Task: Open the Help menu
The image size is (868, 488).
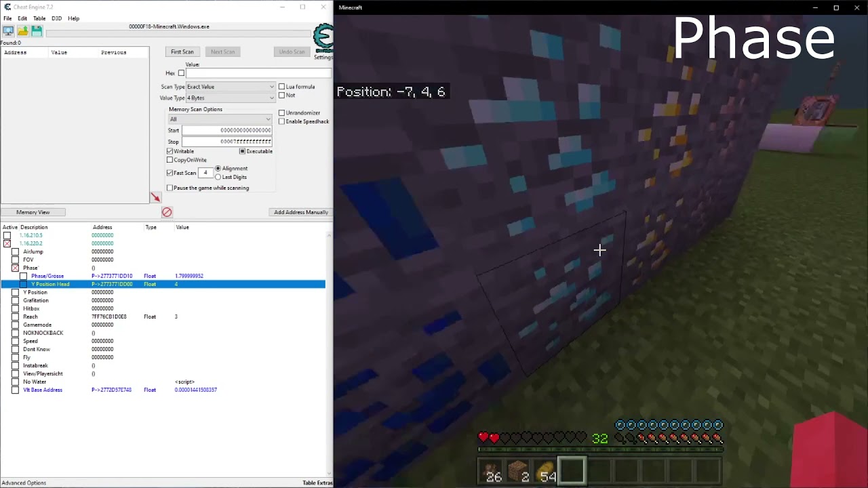Action: [73, 18]
